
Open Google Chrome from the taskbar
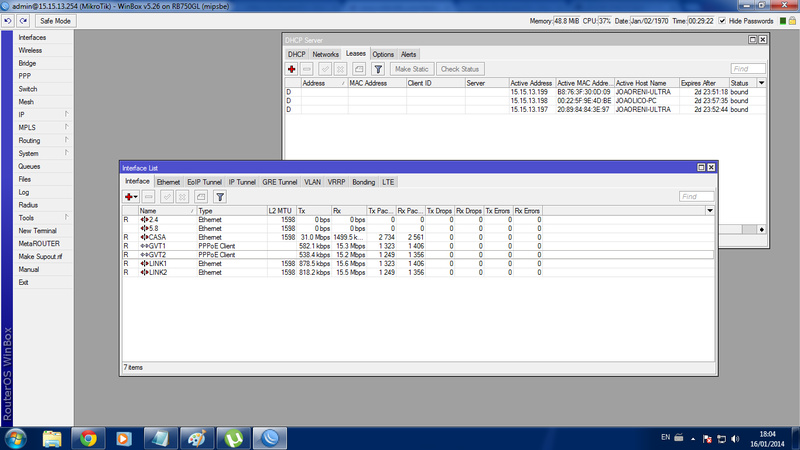[88, 439]
